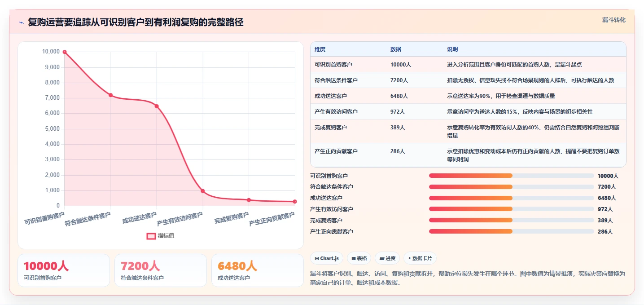Click the 286人 table cell
This screenshot has height=305, width=644.
[x=398, y=151]
